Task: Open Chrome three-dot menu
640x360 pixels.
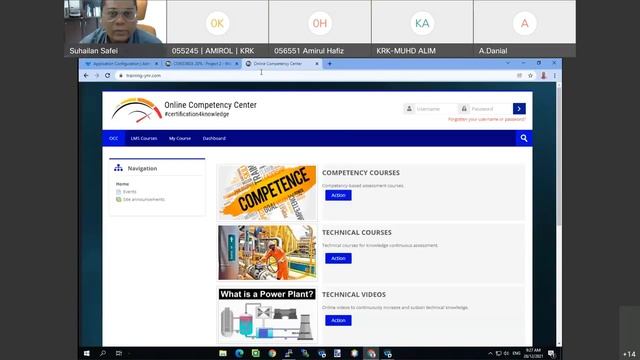Action: (x=555, y=76)
